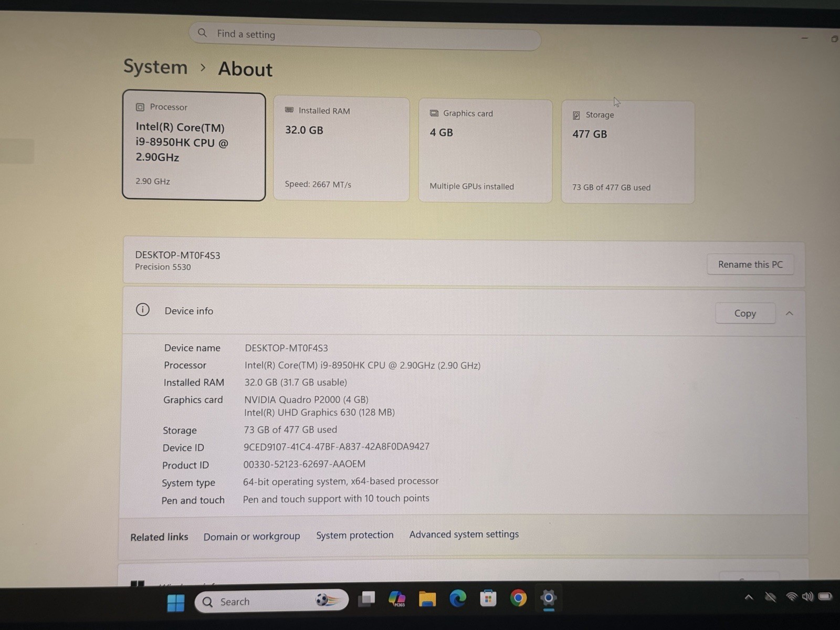Viewport: 840px width, 630px height.
Task: Click the Processor card chip icon
Action: coord(140,107)
